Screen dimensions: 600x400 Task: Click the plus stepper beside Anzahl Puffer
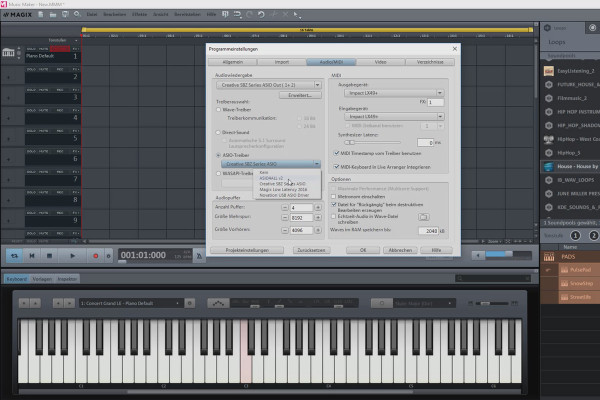click(318, 207)
